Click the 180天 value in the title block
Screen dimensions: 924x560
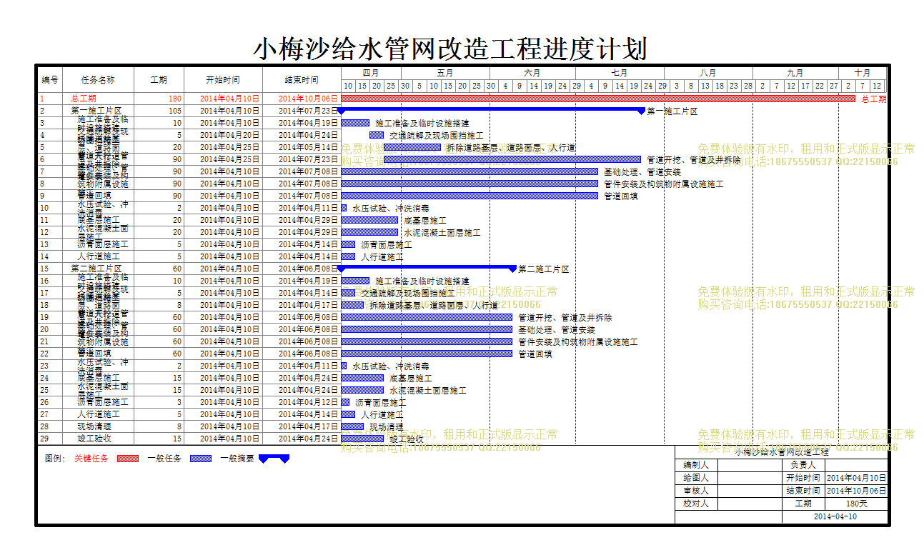click(856, 504)
